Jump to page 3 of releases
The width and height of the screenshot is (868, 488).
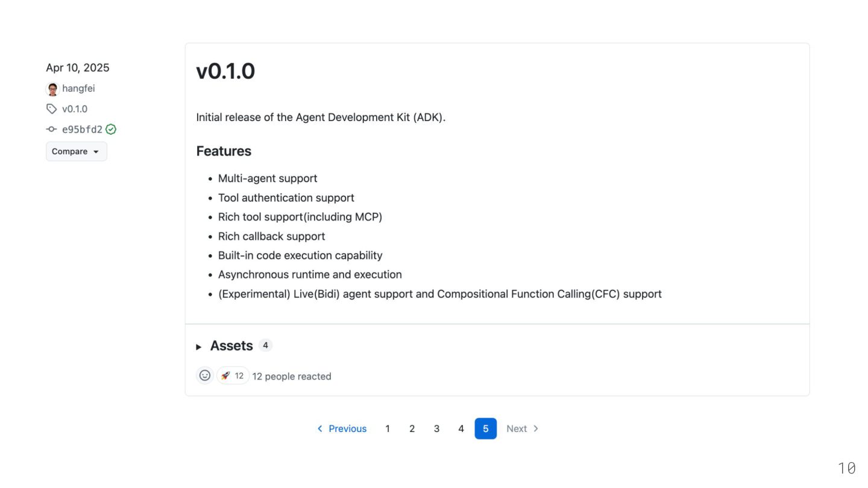(436, 428)
